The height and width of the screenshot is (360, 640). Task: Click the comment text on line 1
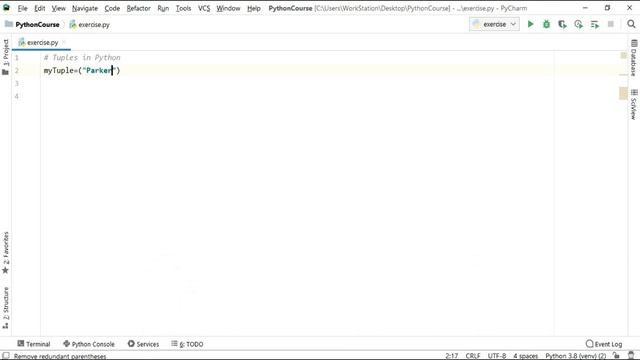82,58
